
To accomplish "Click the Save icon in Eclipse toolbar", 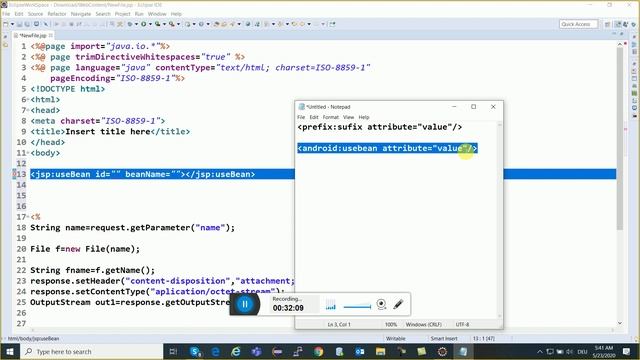I will pyautogui.click(x=19, y=24).
